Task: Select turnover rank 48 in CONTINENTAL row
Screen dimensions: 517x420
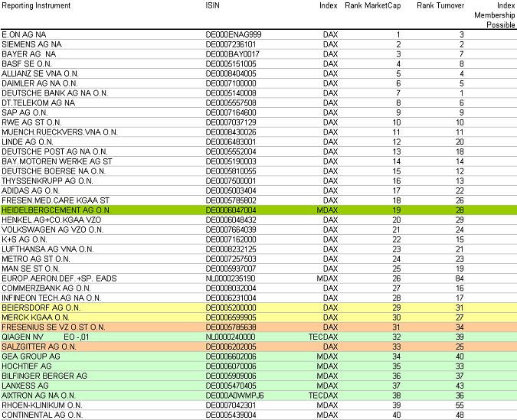Action: [460, 415]
